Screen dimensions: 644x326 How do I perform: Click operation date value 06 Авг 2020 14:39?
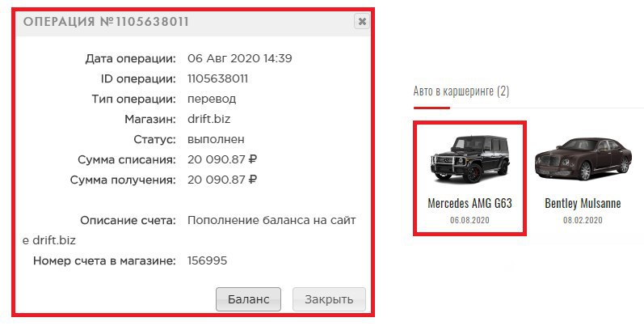coord(240,58)
